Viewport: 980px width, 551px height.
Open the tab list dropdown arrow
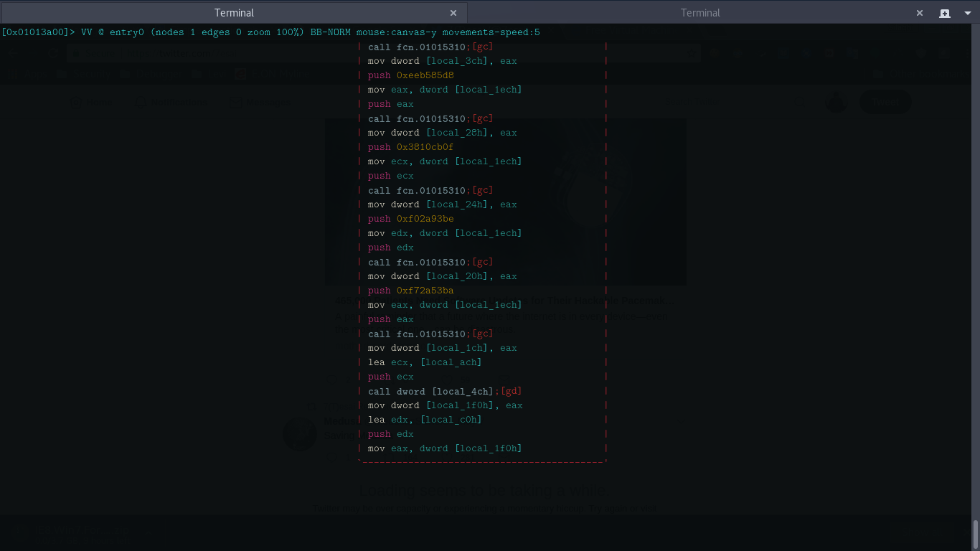pos(968,13)
